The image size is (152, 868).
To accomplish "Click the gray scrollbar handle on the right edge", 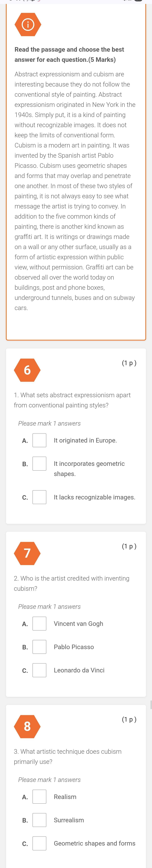I will click(151, 704).
